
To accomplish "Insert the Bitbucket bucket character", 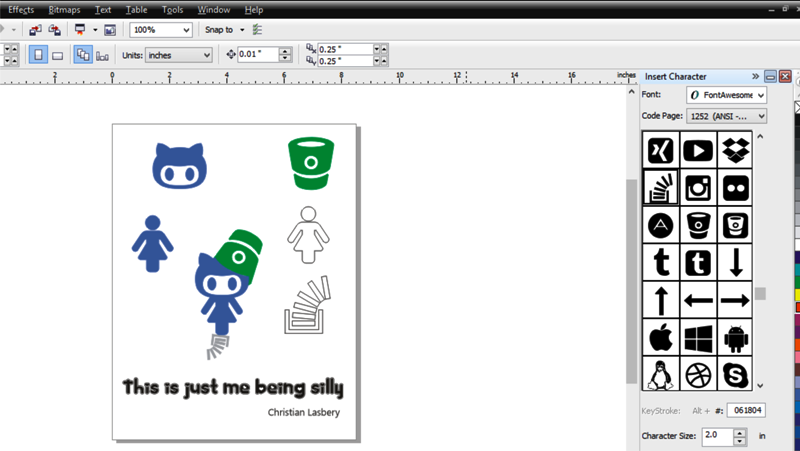I will coord(698,225).
